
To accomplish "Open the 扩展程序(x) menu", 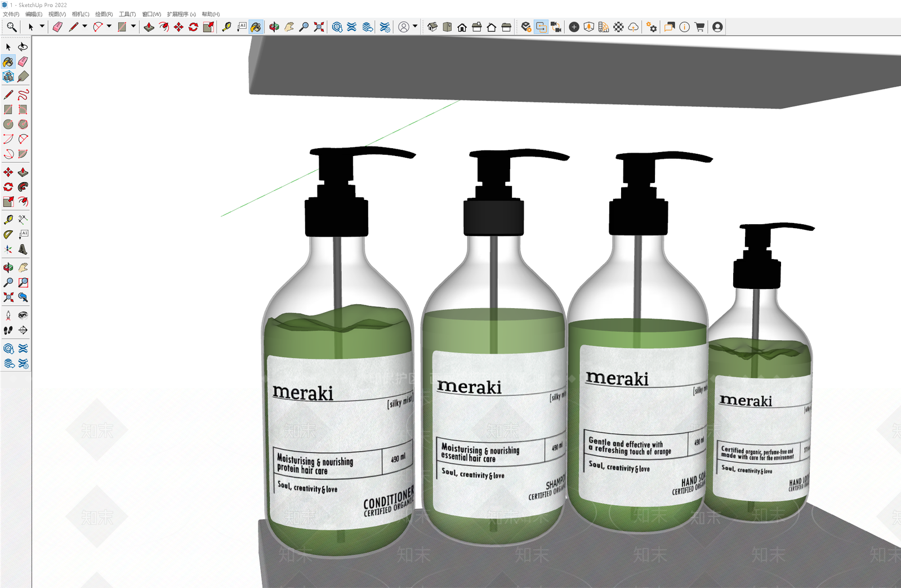I will 181,14.
